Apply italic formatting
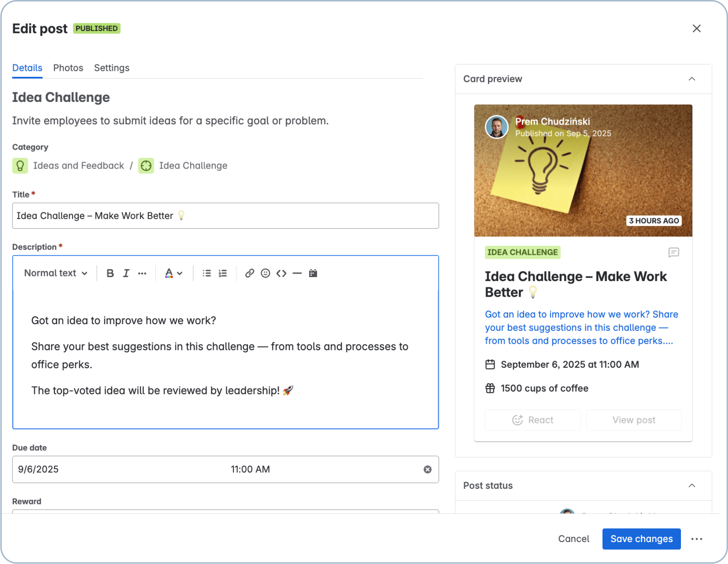Screen dimensions: 728x564 (x=126, y=273)
